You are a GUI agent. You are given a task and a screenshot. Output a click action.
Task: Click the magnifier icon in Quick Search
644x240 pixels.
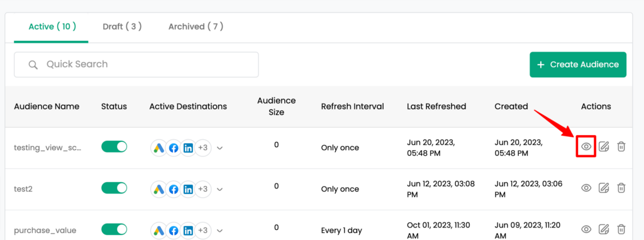(x=33, y=65)
